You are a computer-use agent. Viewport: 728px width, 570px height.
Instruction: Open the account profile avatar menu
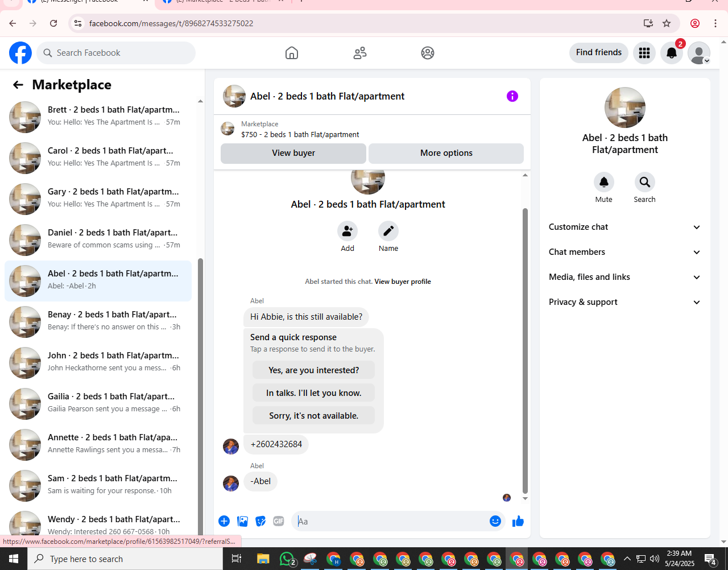699,53
